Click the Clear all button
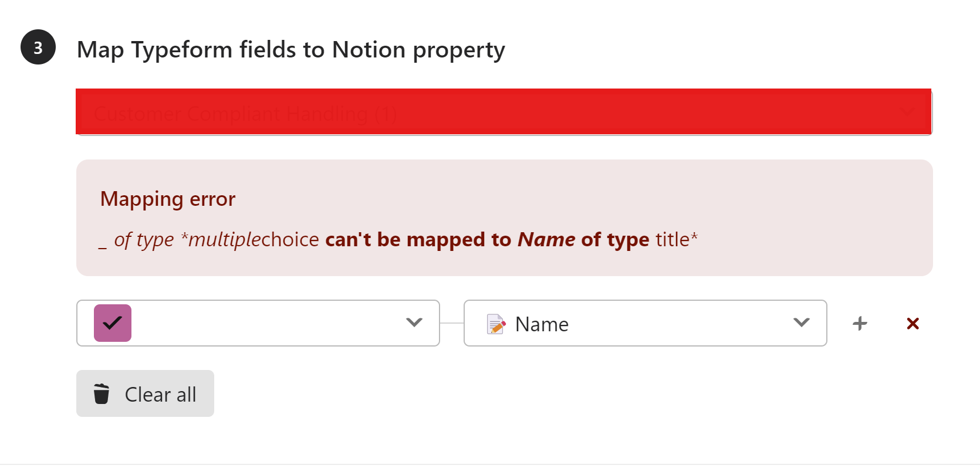This screenshot has height=472, width=980. [145, 393]
